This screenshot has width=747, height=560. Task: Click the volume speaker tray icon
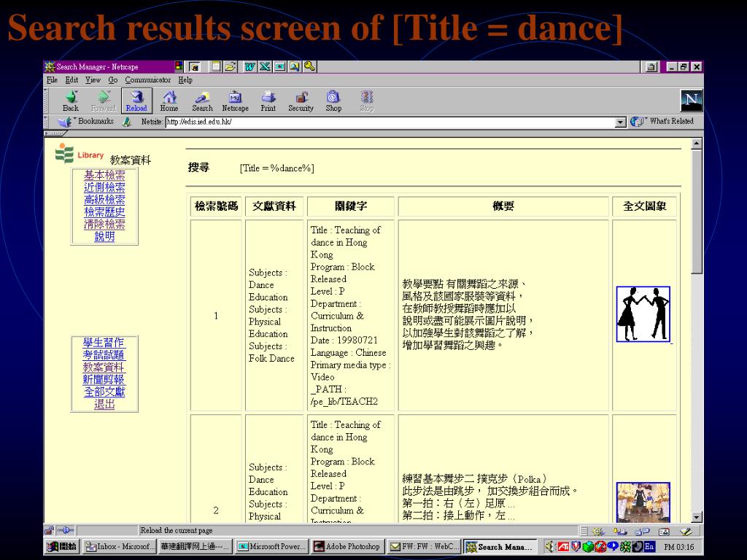pos(549,547)
